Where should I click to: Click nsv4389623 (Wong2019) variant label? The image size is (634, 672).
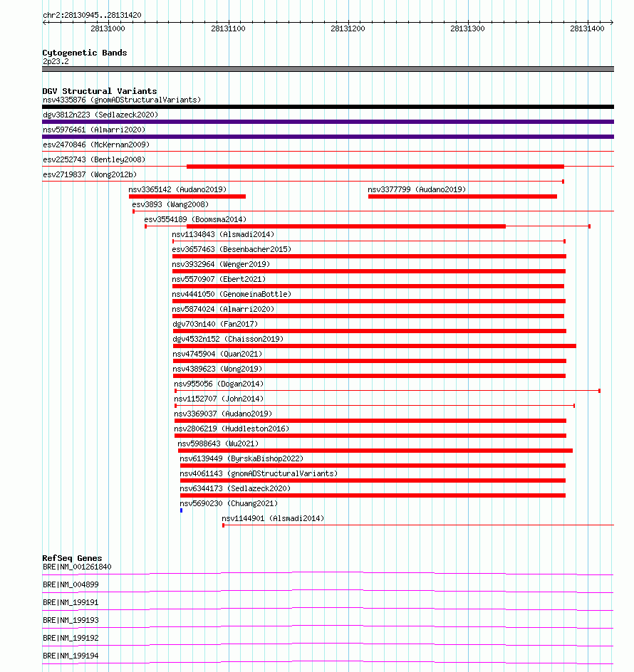tap(217, 369)
